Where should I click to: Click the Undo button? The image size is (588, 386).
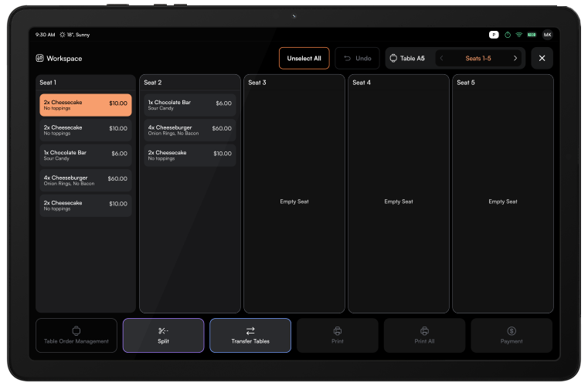tap(357, 58)
